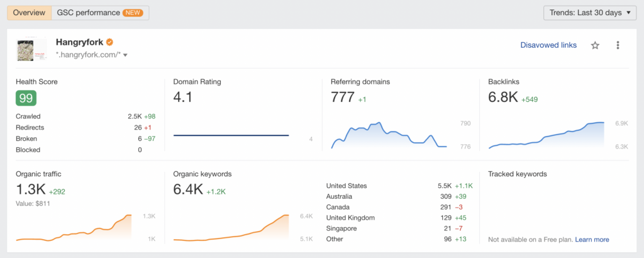Click the orange verified badge next to Hangryfork
The image size is (644, 258).
109,42
